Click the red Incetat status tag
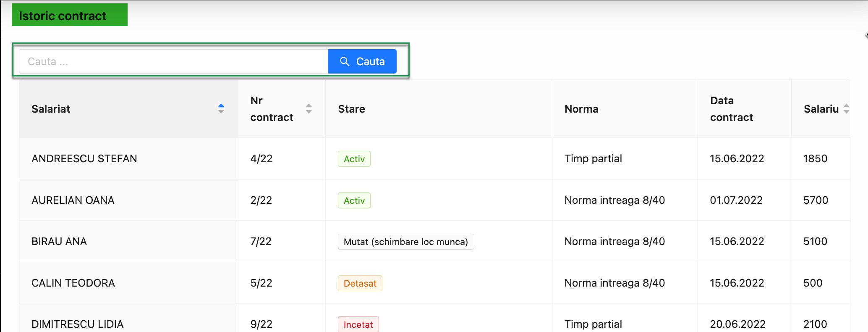The image size is (868, 332). pos(358,324)
